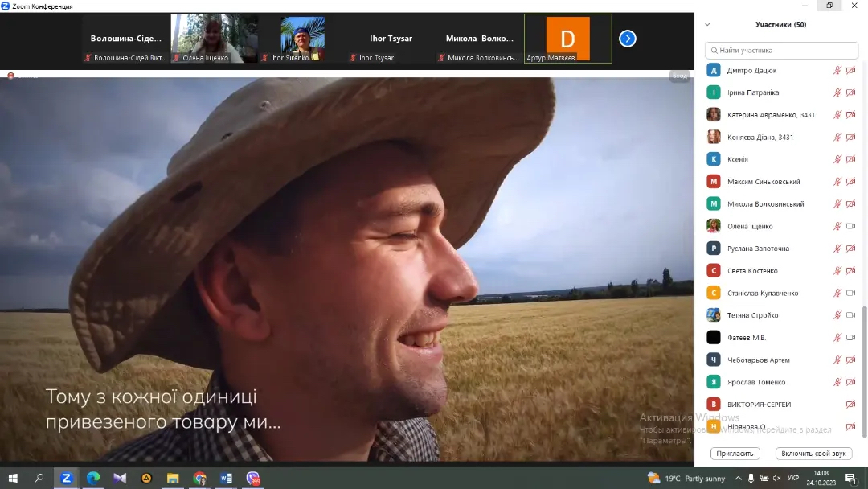The width and height of the screenshot is (868, 489).
Task: Click the camera-off icon for Ірина Патраніка
Action: [850, 92]
